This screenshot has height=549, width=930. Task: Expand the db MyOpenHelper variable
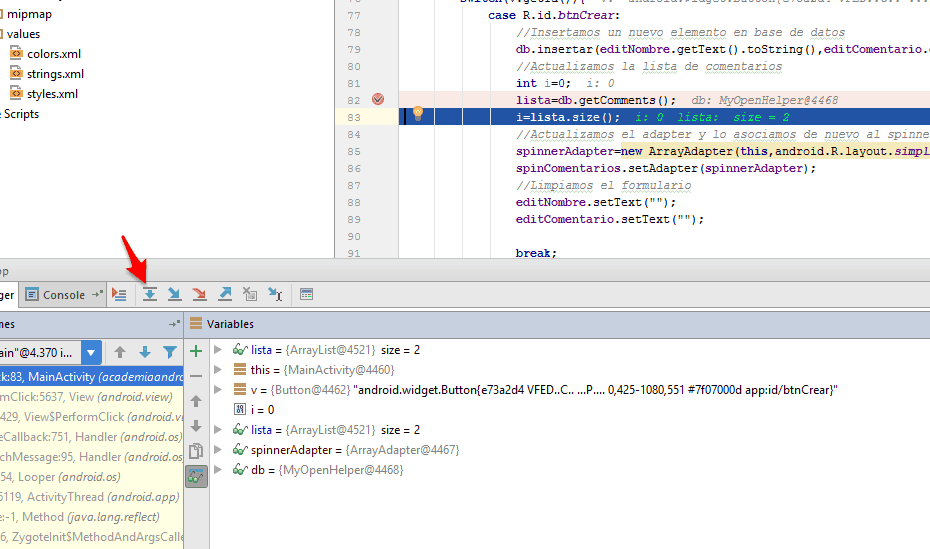tap(218, 470)
